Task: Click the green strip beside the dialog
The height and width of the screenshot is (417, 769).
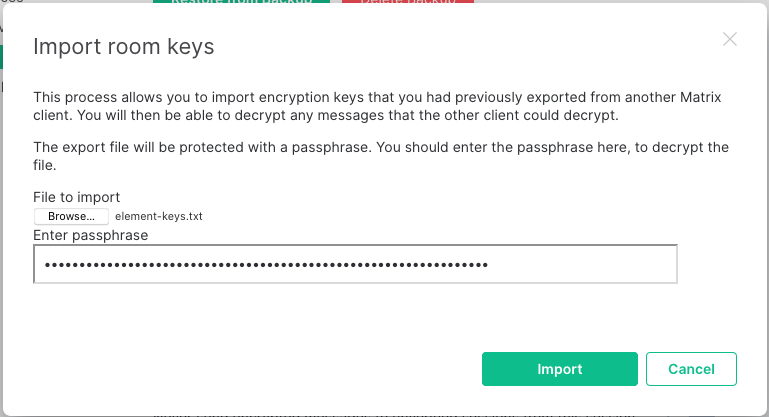Action: coord(1,57)
